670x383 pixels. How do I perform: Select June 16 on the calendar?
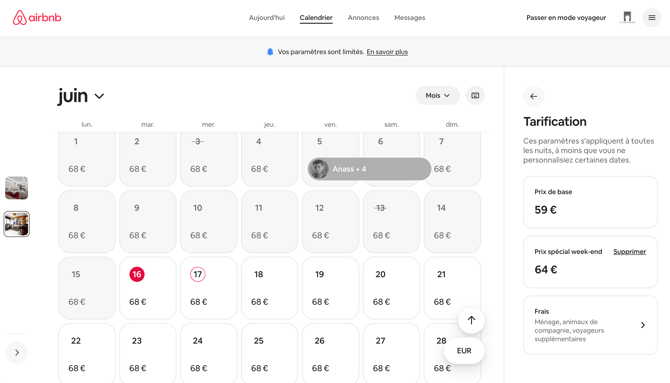coord(147,288)
